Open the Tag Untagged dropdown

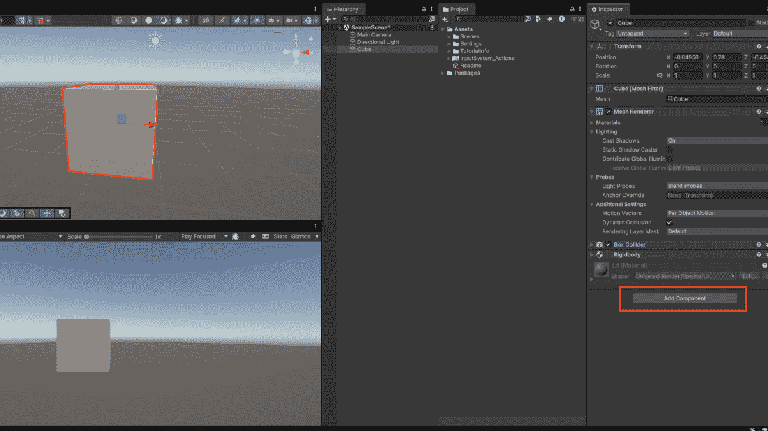click(652, 33)
